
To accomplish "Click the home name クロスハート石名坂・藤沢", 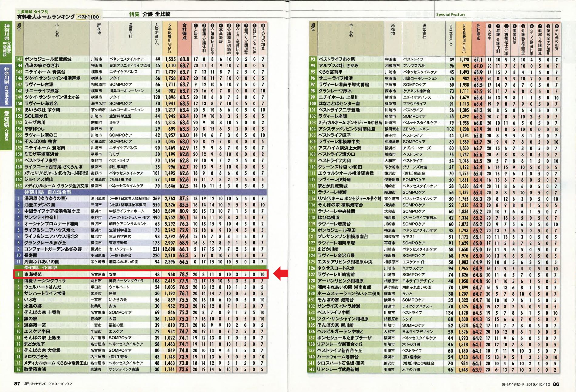I will [x=341, y=363].
